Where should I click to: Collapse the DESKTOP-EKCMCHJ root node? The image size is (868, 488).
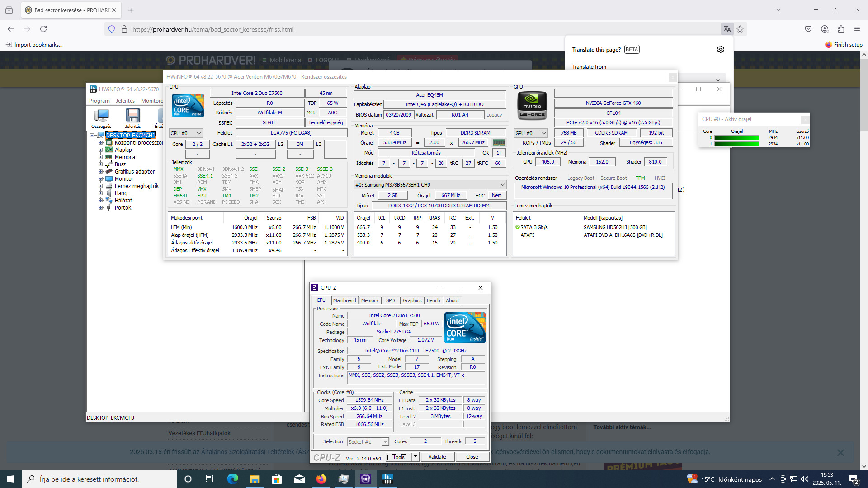click(x=92, y=135)
